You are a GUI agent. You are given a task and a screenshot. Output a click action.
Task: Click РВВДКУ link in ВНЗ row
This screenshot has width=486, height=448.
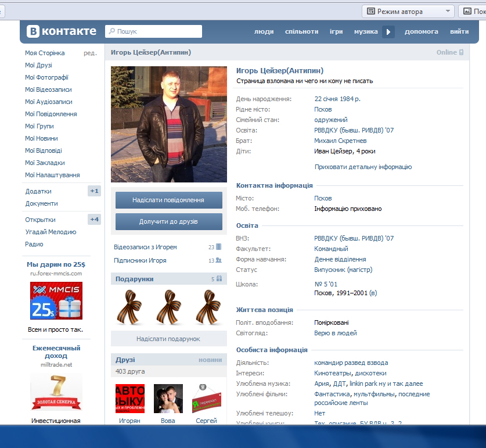tap(354, 238)
